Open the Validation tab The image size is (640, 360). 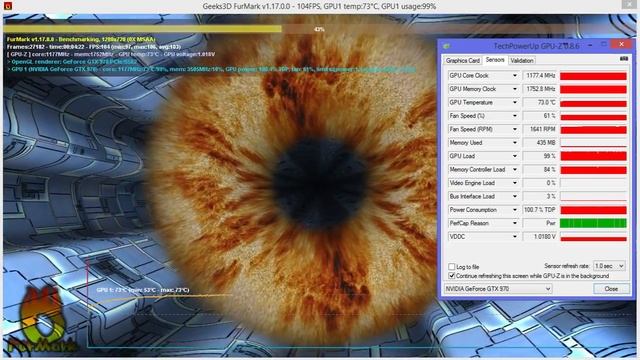point(522,60)
